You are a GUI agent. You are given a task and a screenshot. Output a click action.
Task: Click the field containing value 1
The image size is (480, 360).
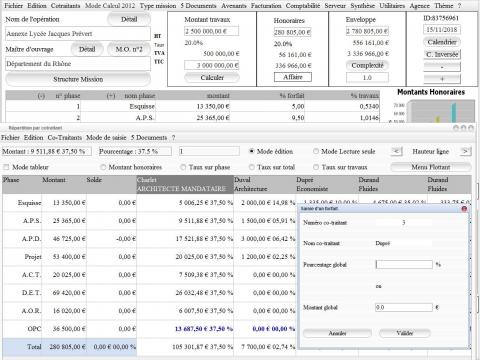pyautogui.click(x=209, y=151)
